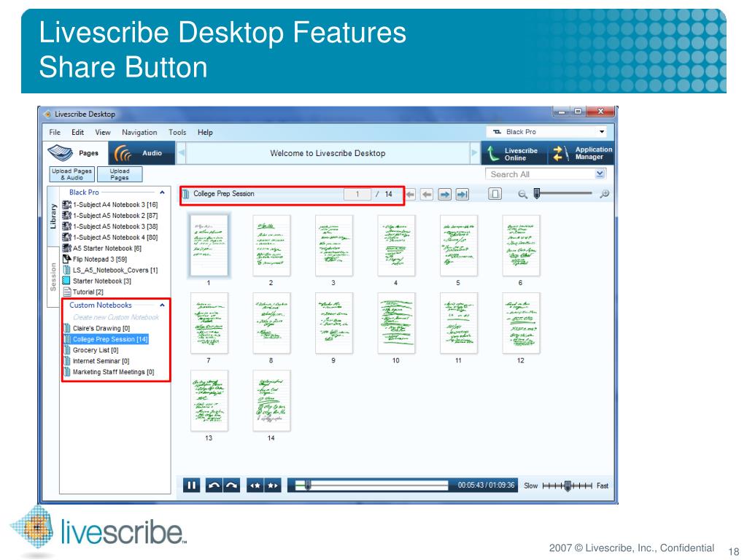Select A5 Starter Notebook [6]

point(102,249)
